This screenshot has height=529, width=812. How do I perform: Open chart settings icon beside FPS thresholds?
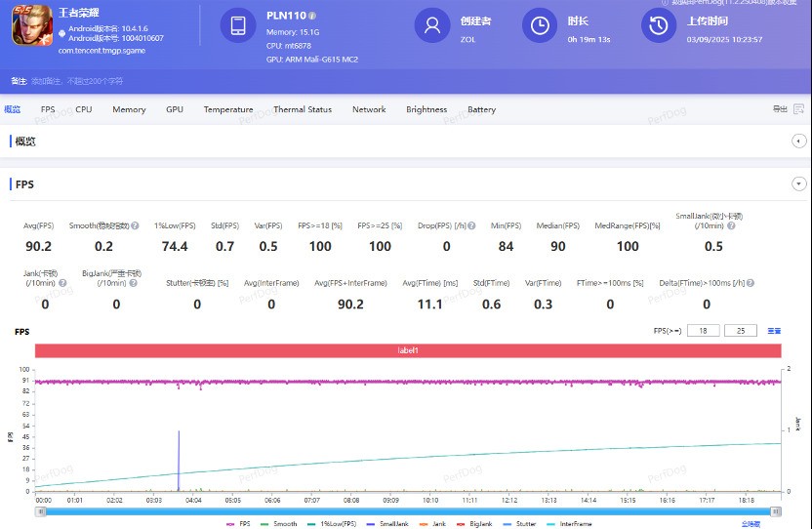774,331
